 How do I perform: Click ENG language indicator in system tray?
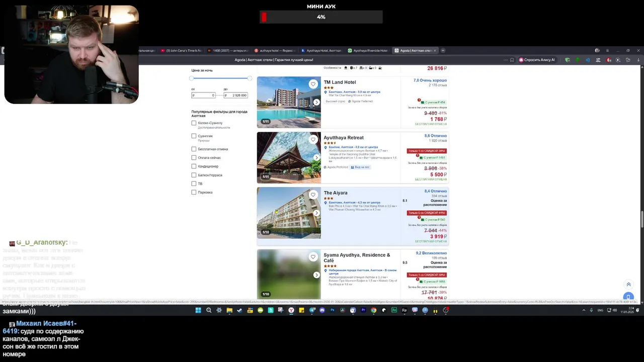[600, 310]
